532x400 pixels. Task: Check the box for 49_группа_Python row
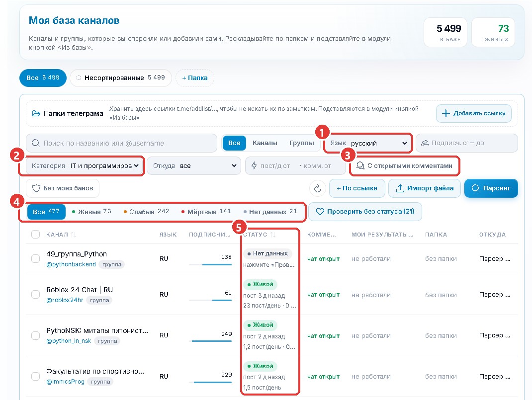click(x=36, y=259)
